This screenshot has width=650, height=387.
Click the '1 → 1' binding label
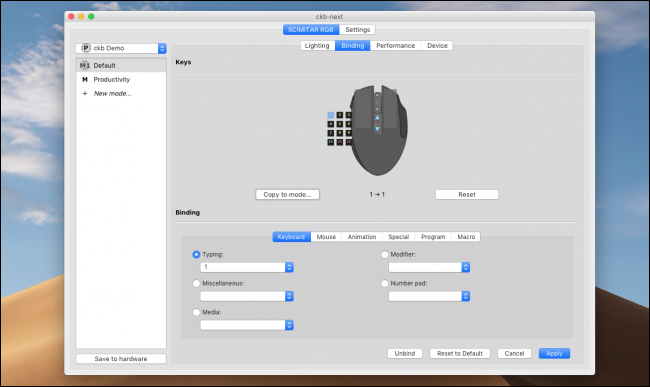click(x=377, y=194)
